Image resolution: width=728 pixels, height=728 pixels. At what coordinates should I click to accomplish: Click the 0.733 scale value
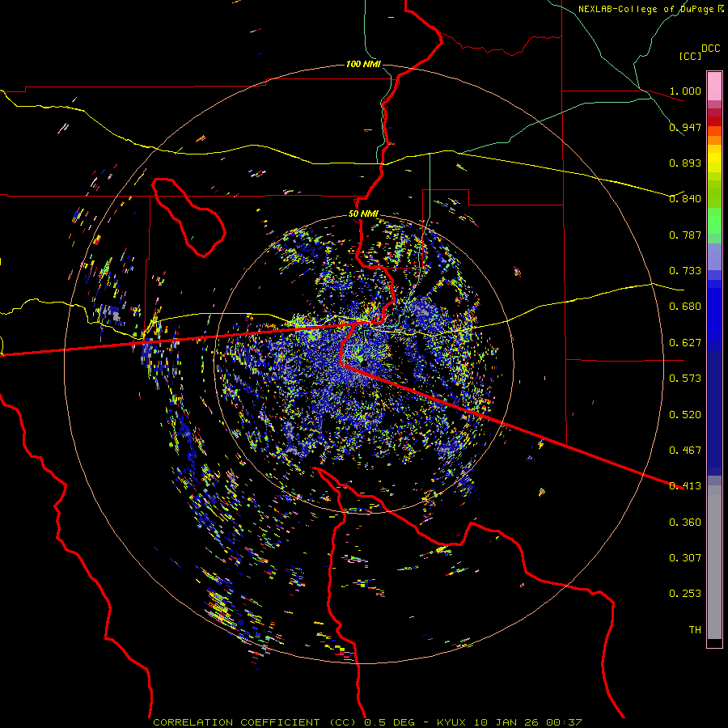click(685, 271)
